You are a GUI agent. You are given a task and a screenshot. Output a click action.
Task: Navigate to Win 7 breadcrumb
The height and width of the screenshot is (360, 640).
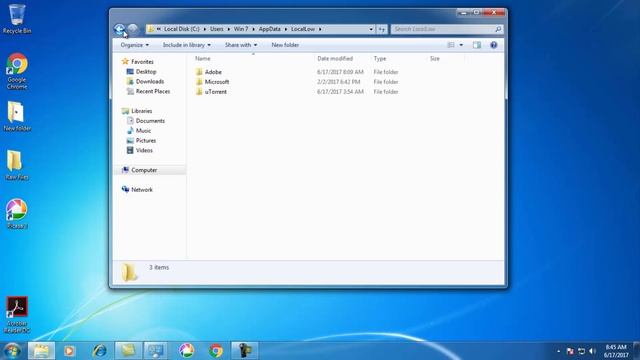click(x=241, y=29)
